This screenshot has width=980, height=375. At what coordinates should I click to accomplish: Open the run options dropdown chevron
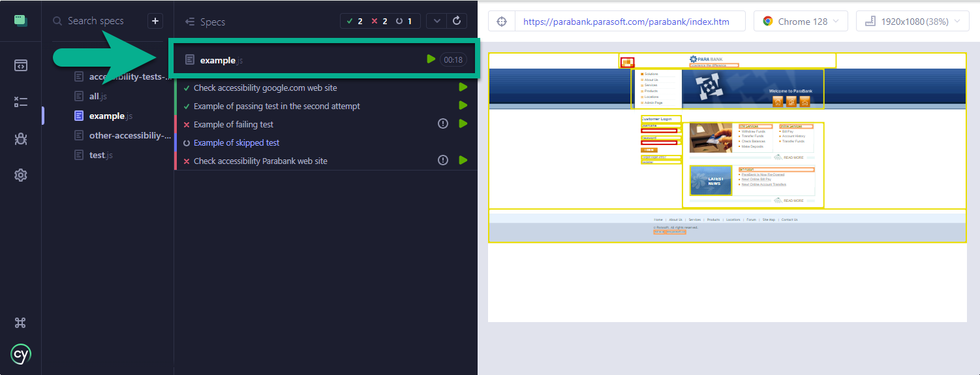coord(436,21)
